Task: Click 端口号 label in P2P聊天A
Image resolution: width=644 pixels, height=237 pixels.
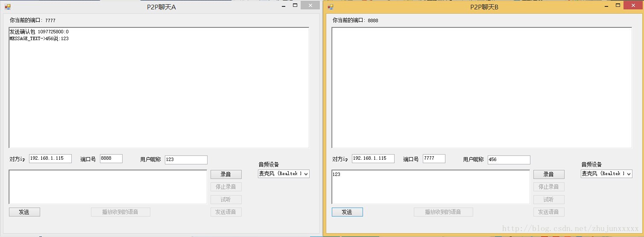Action: (88, 160)
